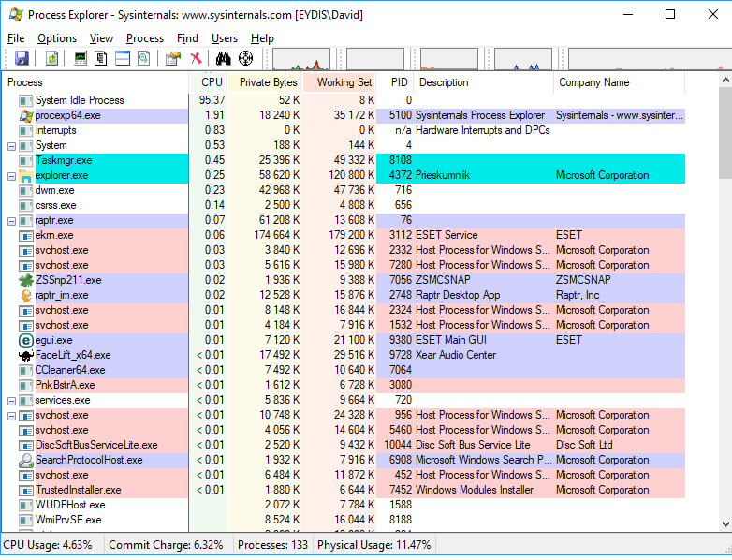Click the View DLLs/Handles toolbar icon
Screen dimensions: 732x560
tap(144, 58)
